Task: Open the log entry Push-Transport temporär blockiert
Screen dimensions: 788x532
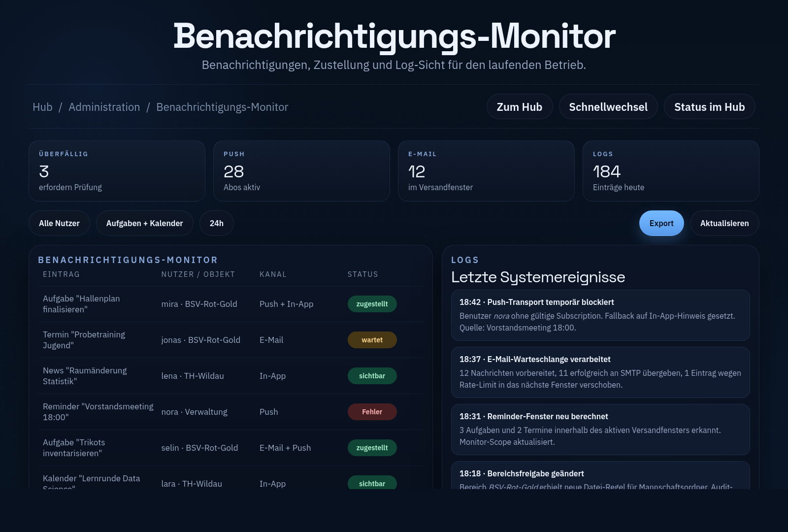Action: (600, 315)
